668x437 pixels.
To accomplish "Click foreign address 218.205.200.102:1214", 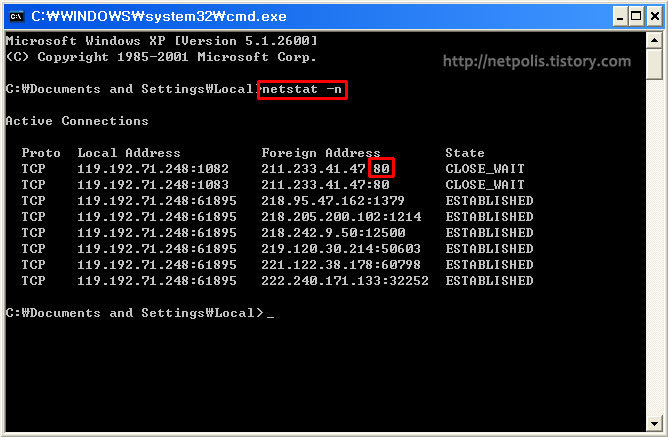I will point(341,217).
